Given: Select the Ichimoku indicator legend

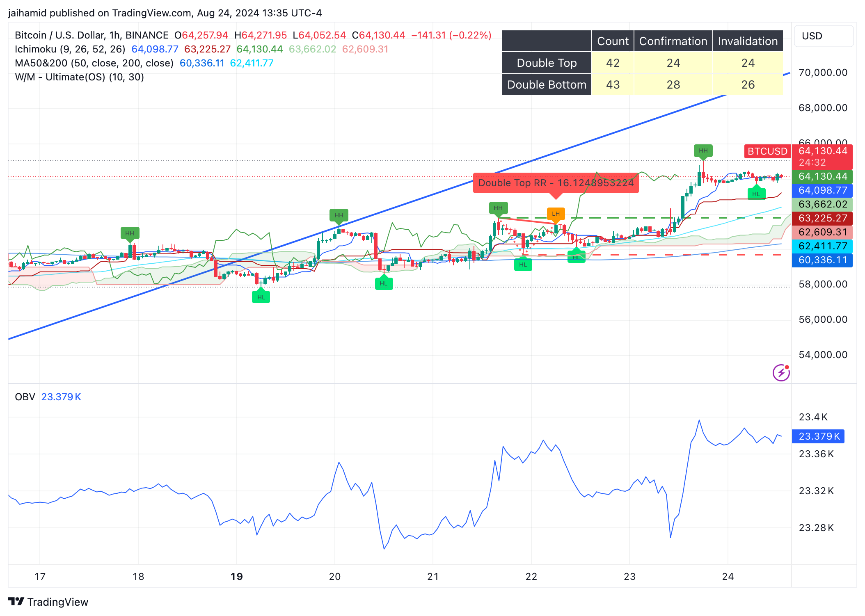Looking at the screenshot, I should [70, 49].
